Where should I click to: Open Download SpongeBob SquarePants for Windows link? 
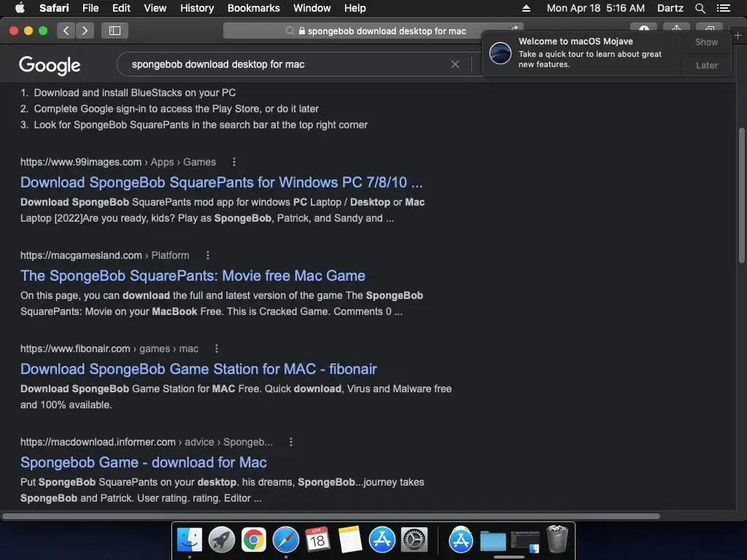point(222,182)
